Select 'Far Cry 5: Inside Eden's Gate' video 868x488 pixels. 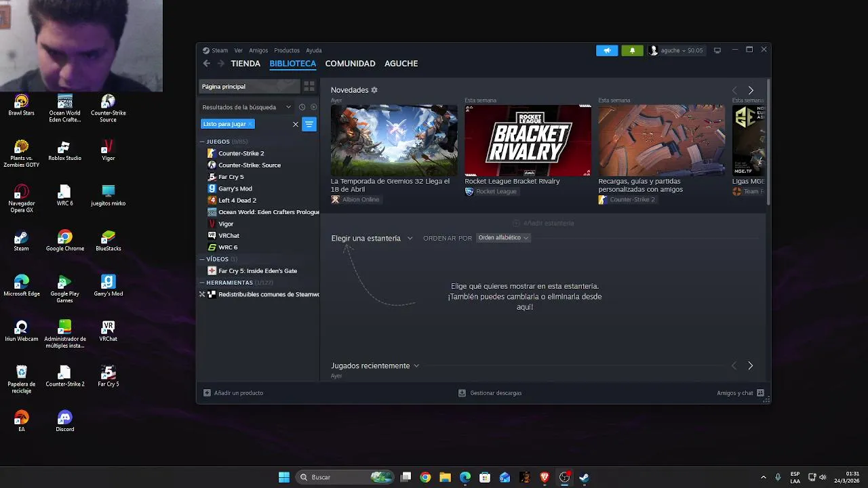[258, 270]
